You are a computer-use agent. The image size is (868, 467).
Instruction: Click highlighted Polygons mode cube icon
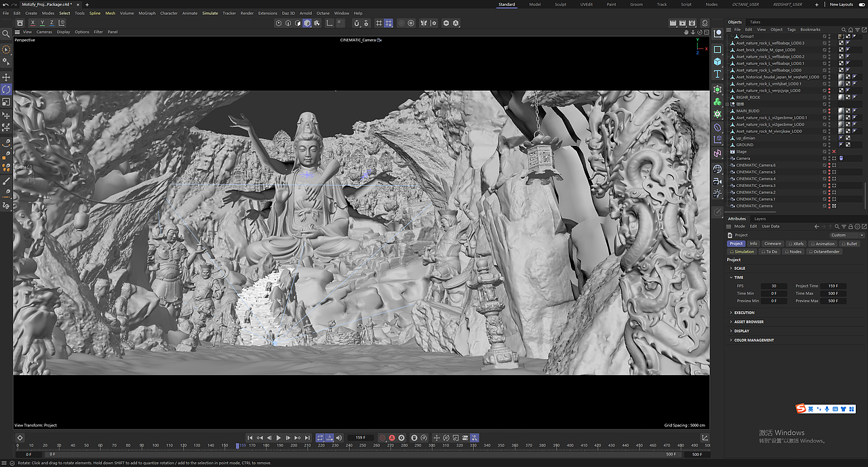(x=307, y=23)
